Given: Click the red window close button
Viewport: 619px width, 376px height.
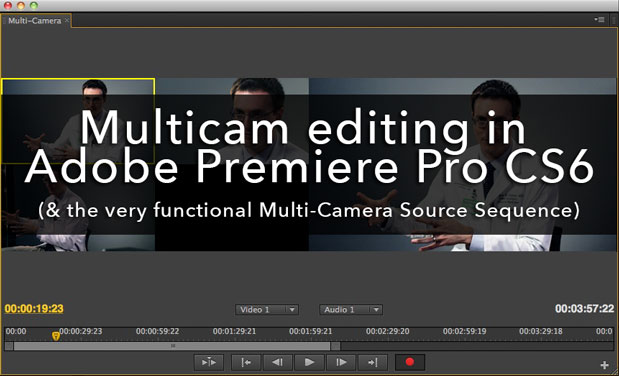Looking at the screenshot, I should coord(8,6).
